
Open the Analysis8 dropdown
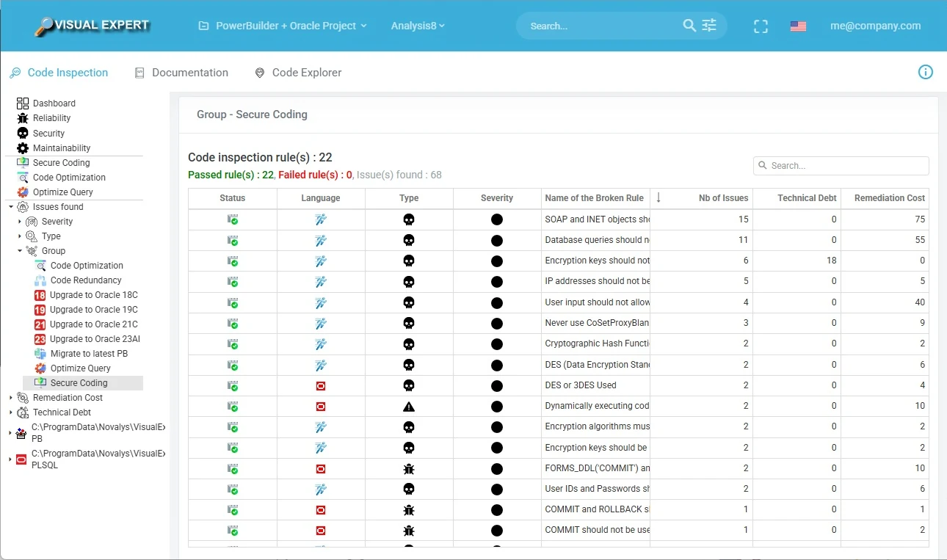point(418,26)
